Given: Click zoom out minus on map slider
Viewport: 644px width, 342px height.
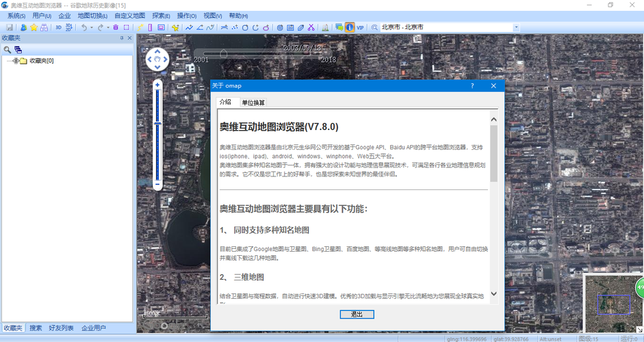Looking at the screenshot, I should coord(157,185).
